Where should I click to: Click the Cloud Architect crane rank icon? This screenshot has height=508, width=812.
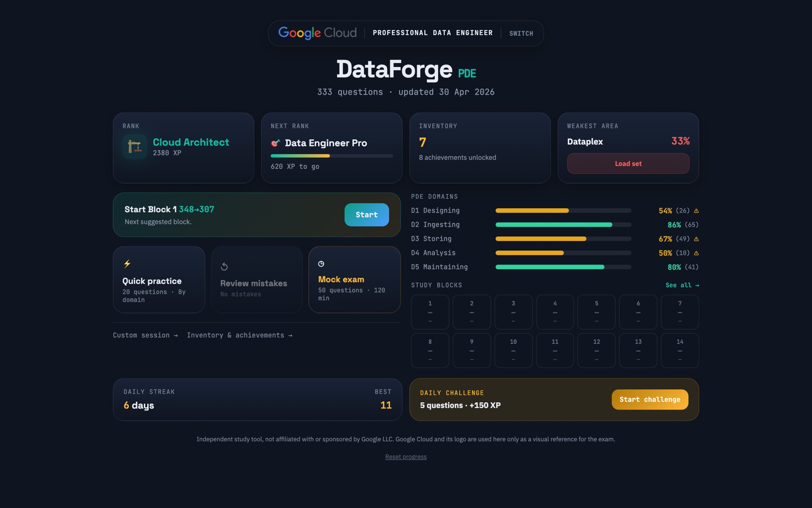tap(134, 147)
